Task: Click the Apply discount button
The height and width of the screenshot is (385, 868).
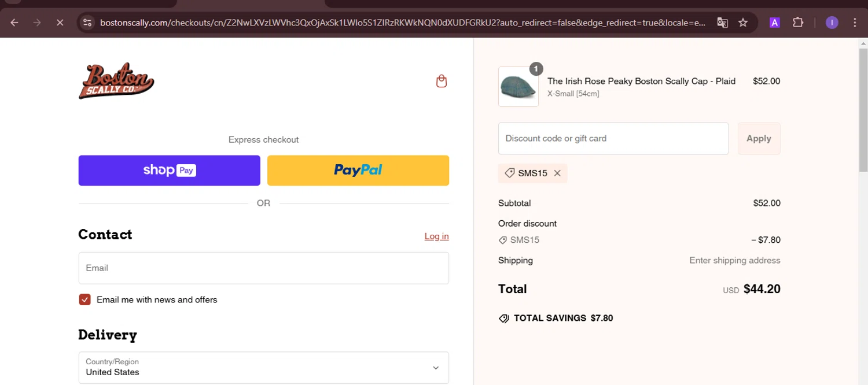Action: (759, 138)
